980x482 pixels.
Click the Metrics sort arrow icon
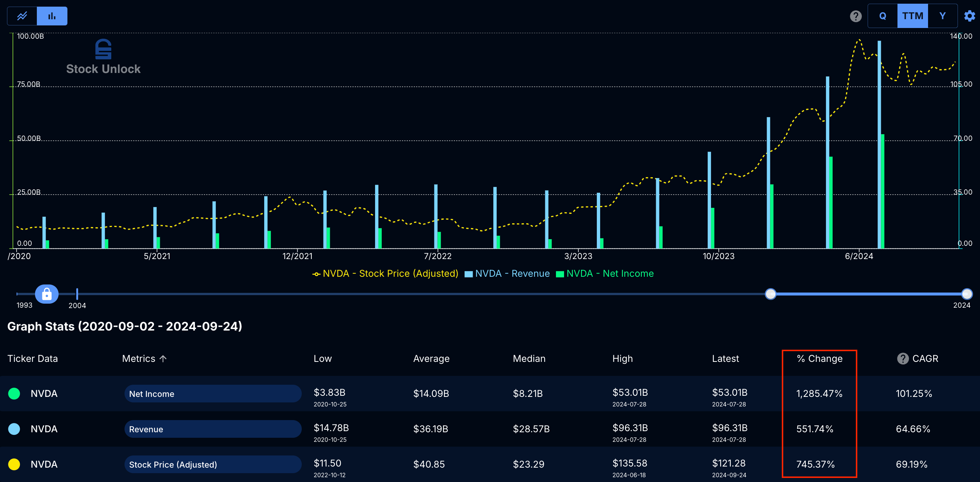coord(163,359)
